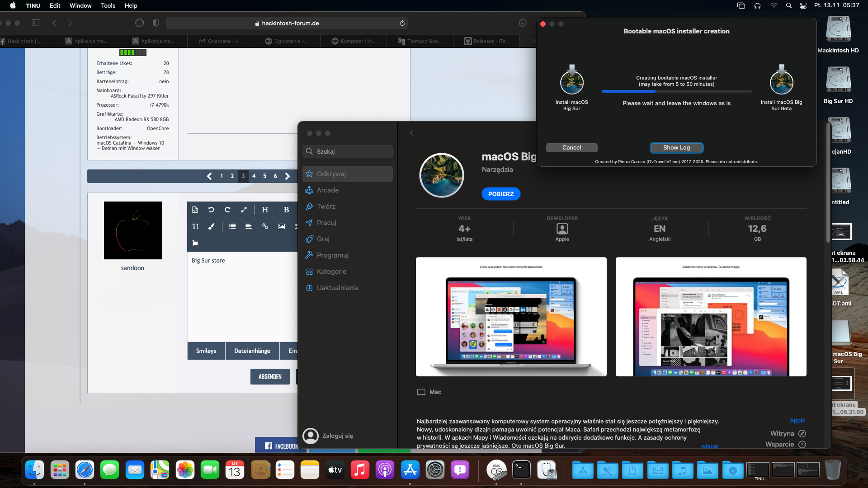Click the installer creation progress bar

[676, 91]
